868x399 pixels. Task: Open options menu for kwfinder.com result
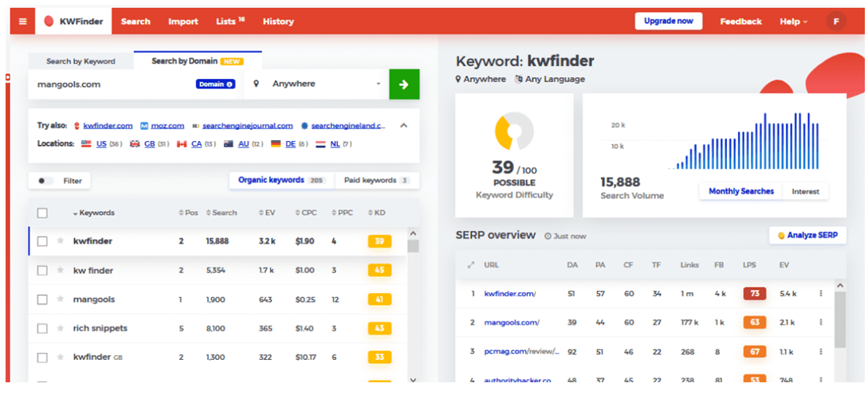pos(821,294)
